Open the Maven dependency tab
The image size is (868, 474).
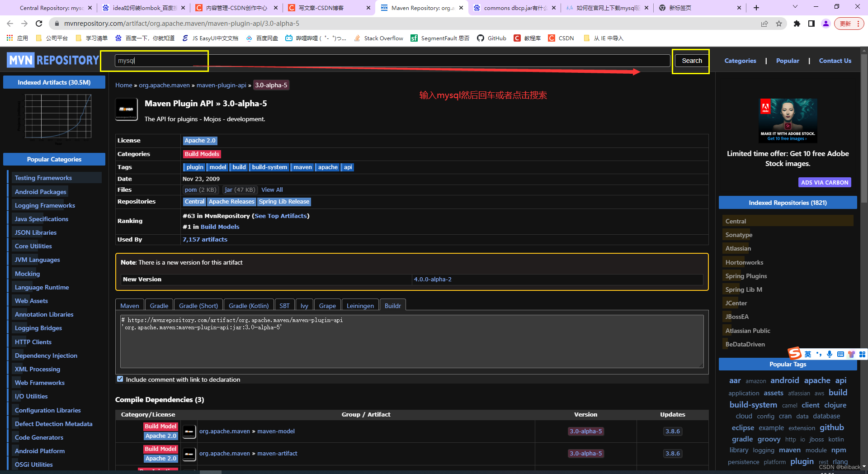tap(130, 306)
